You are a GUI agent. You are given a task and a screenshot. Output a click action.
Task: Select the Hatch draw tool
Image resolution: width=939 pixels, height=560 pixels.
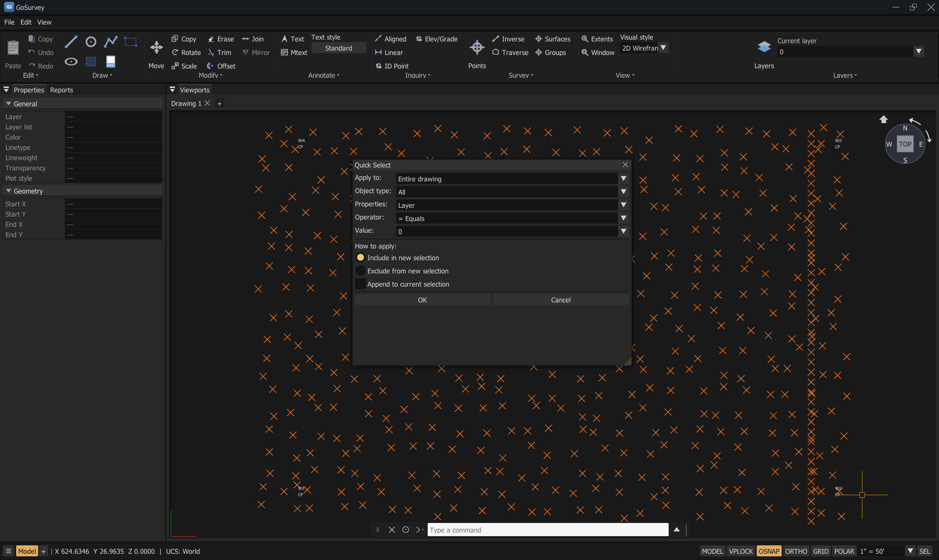pos(91,62)
